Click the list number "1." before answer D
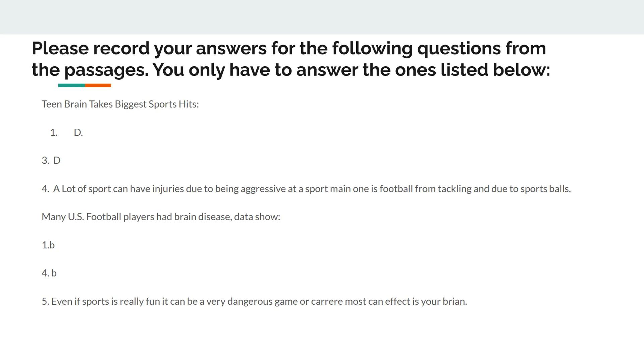644x362 pixels. pos(54,133)
